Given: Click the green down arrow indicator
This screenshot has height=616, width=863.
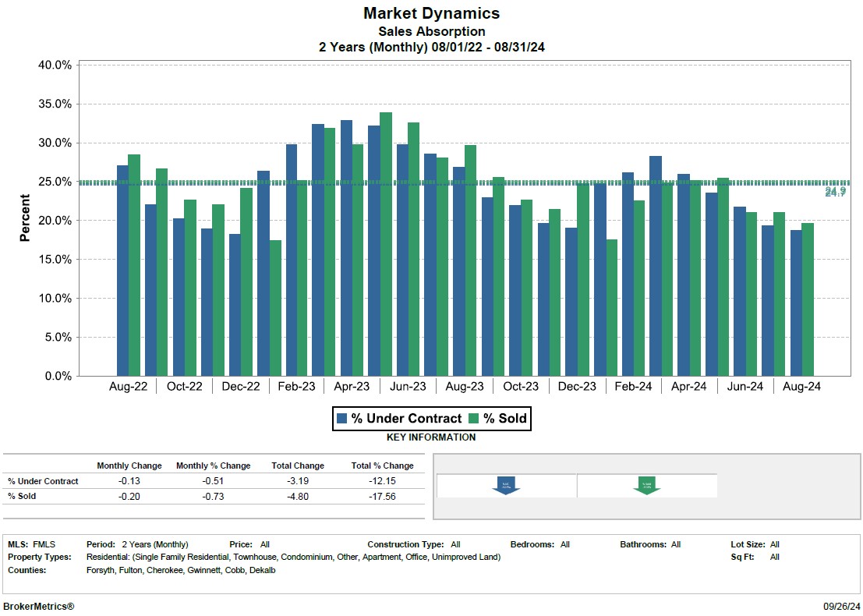Looking at the screenshot, I should click(647, 485).
